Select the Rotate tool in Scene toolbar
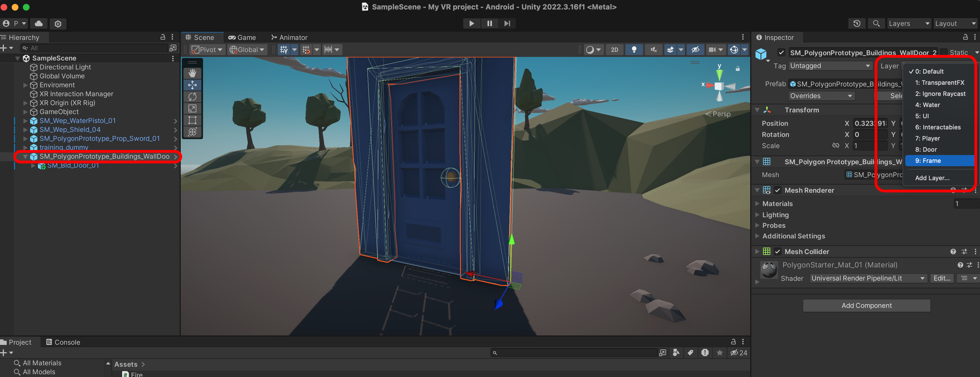The image size is (980, 377). tap(192, 97)
